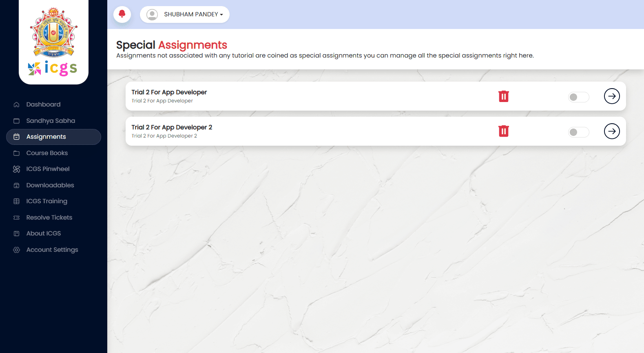This screenshot has height=353, width=644.
Task: Enable the Trial 2 For App Developer 2 toggle
Action: tap(578, 132)
